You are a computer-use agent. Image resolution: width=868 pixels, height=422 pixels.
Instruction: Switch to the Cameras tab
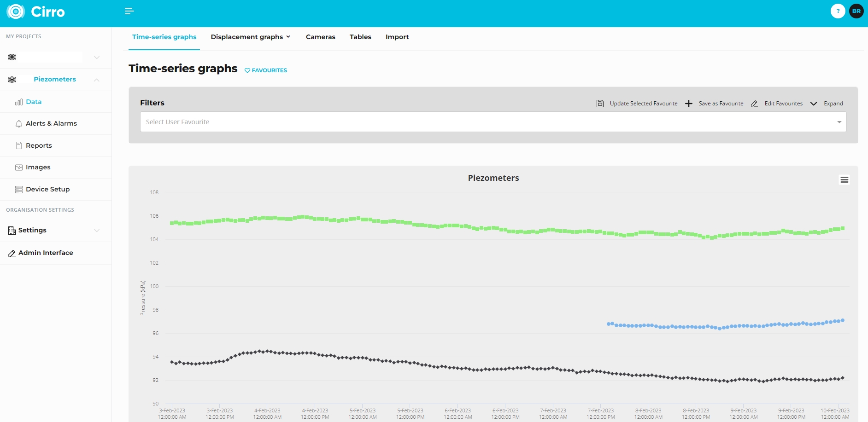tap(320, 37)
